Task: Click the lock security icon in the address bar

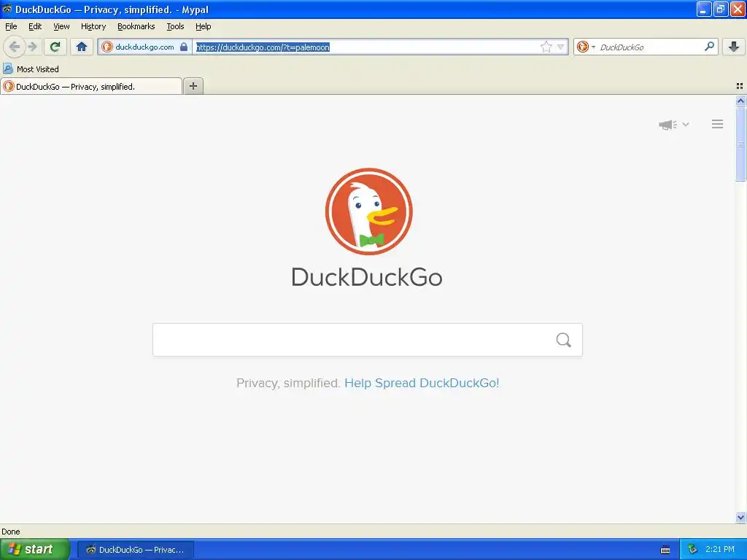Action: pyautogui.click(x=184, y=47)
